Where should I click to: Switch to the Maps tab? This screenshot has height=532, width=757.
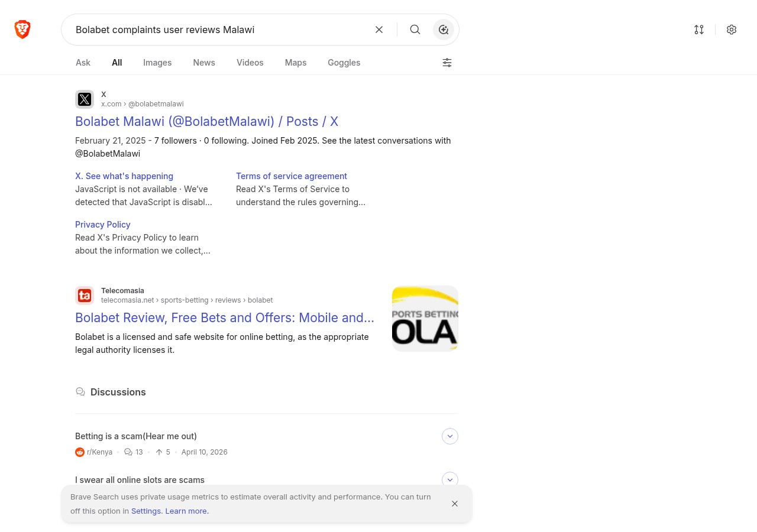pos(296,63)
